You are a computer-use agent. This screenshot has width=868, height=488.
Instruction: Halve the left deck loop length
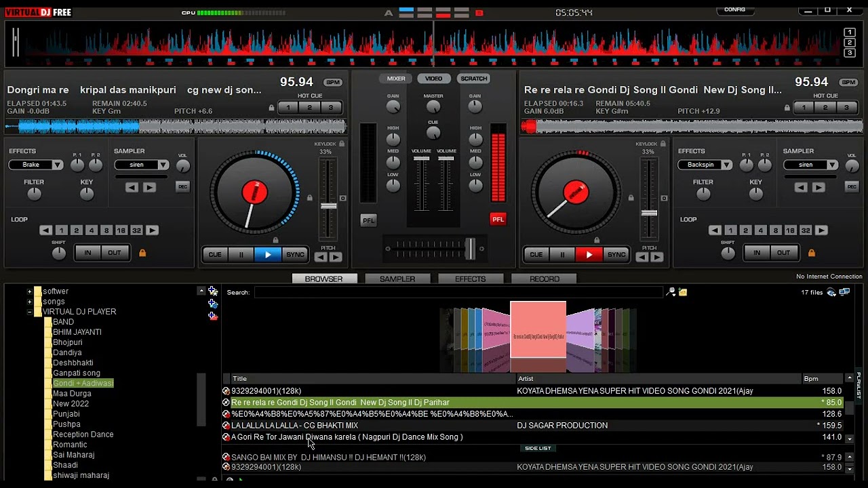point(45,230)
